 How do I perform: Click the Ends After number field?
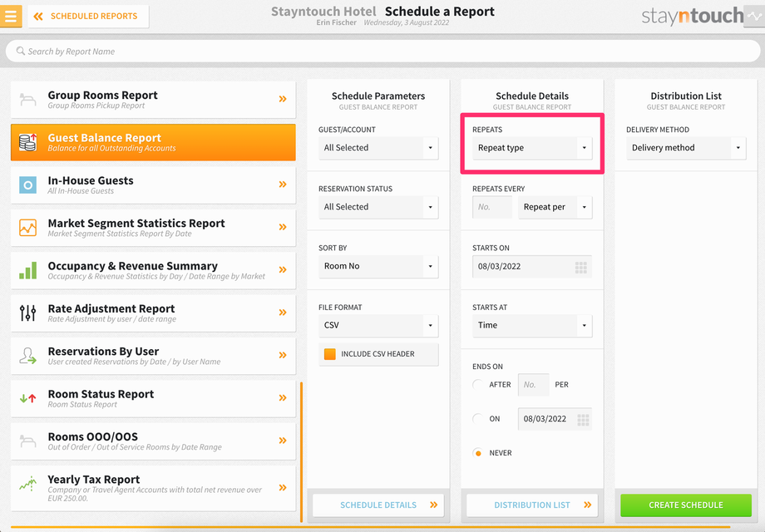click(533, 385)
